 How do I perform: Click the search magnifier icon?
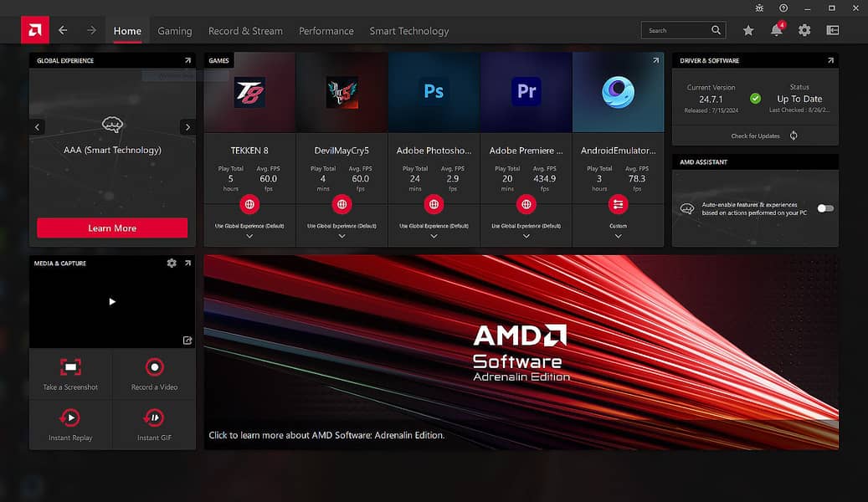pyautogui.click(x=716, y=30)
